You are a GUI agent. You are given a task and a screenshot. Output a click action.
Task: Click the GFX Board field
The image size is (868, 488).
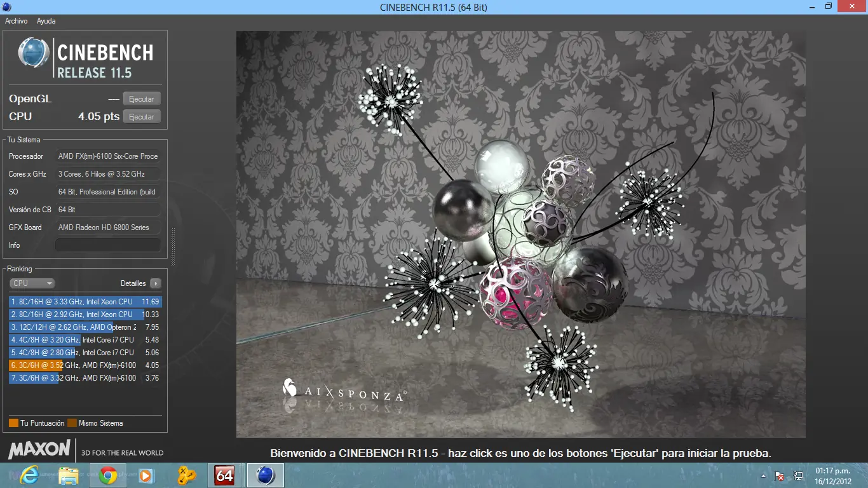[x=108, y=227]
